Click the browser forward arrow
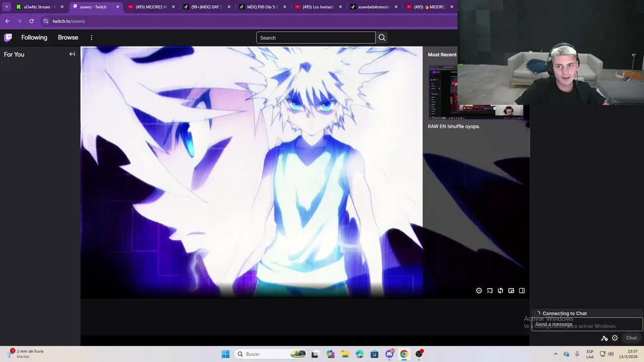The height and width of the screenshot is (362, 644). [x=19, y=21]
